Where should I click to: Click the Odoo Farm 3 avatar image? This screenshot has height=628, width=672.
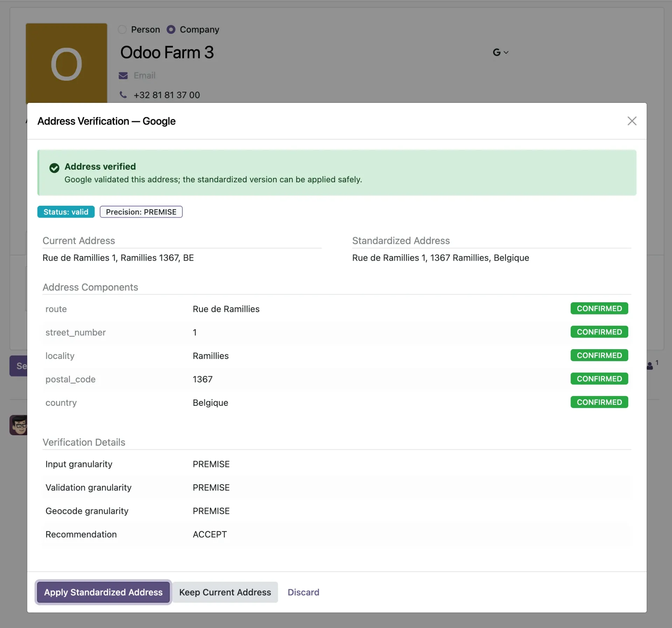[66, 63]
